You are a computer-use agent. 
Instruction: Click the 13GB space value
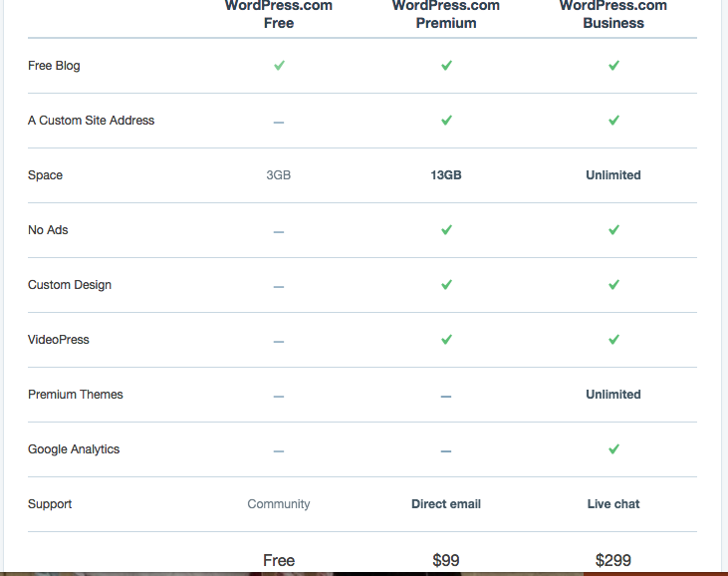point(446,175)
